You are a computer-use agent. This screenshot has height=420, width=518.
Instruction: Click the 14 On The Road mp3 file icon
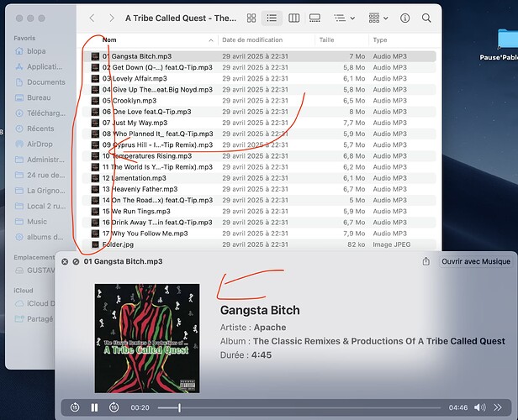(x=95, y=200)
